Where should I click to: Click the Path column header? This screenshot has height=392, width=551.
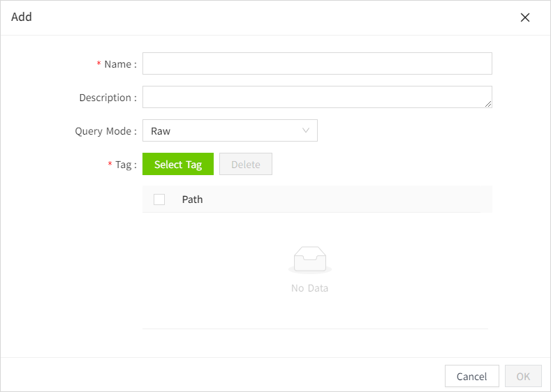192,199
